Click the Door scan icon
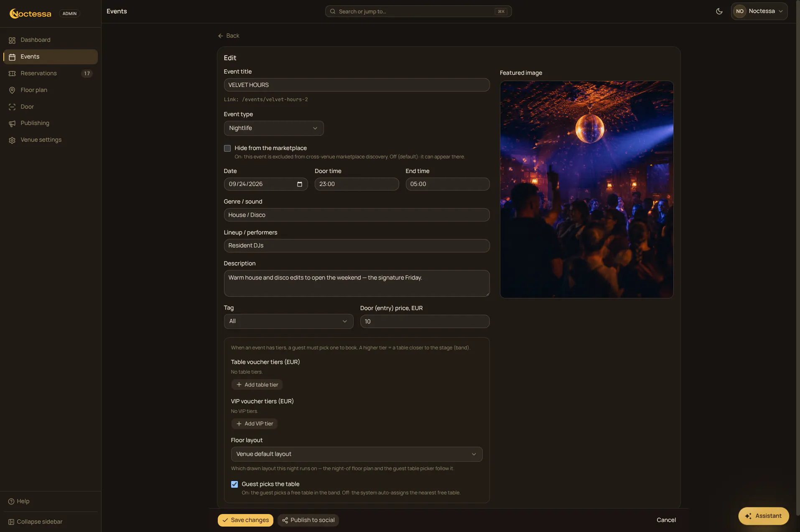Image resolution: width=800 pixels, height=532 pixels. [12, 107]
